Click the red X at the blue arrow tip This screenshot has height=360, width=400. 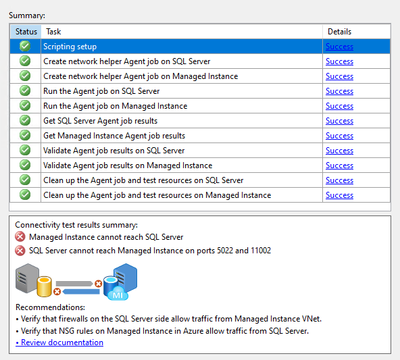click(x=57, y=292)
